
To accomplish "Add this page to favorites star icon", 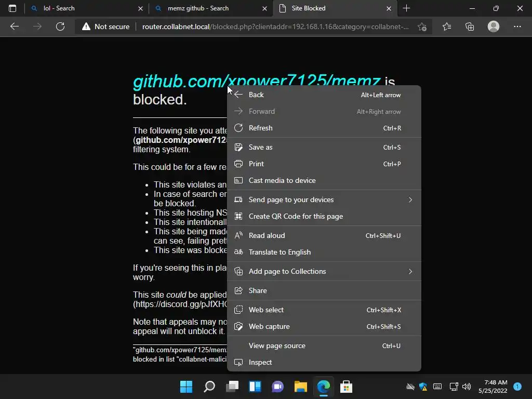I will tap(422, 26).
